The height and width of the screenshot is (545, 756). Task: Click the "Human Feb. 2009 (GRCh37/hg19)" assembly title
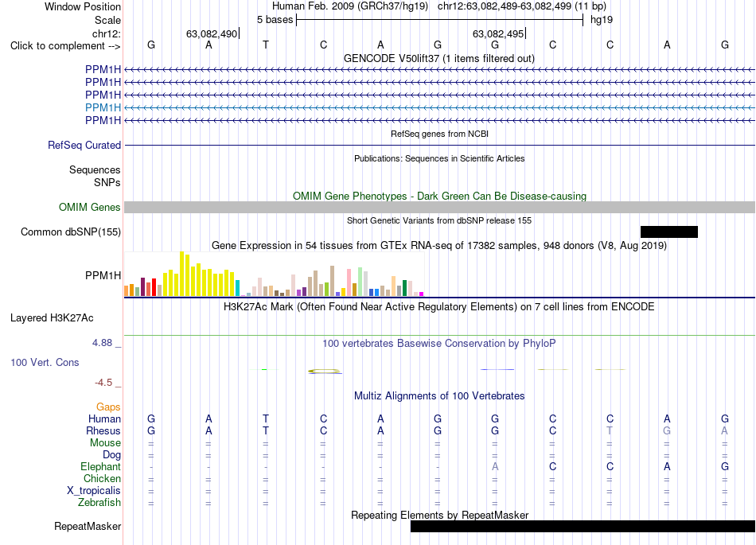click(x=350, y=6)
